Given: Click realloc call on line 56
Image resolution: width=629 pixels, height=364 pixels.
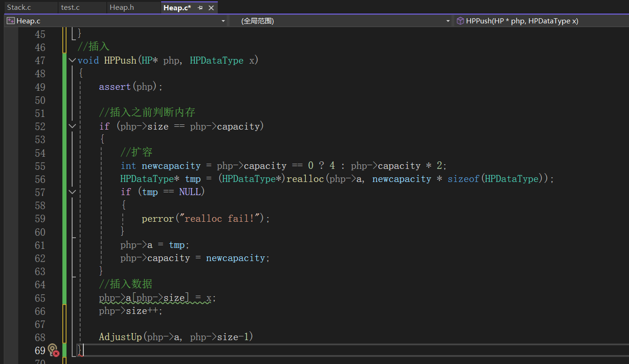Looking at the screenshot, I should pyautogui.click(x=305, y=179).
